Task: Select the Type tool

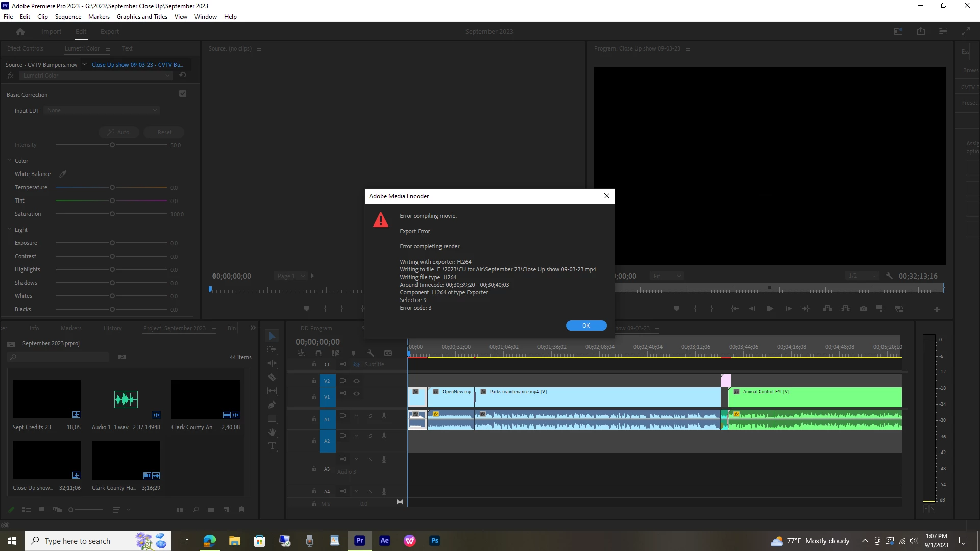Action: (x=272, y=446)
